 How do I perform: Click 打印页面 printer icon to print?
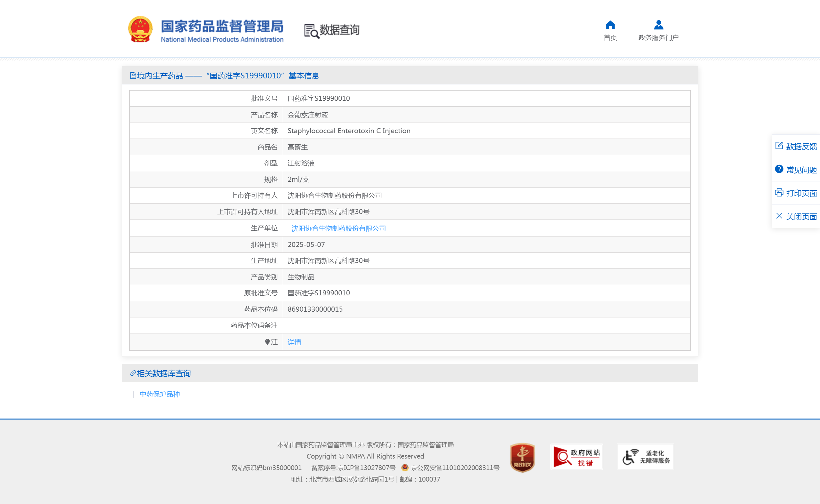click(x=779, y=193)
